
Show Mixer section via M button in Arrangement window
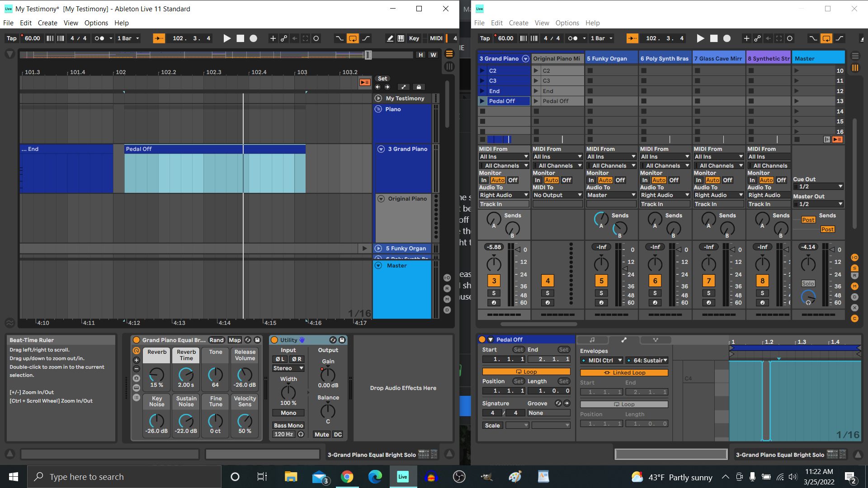click(x=447, y=299)
